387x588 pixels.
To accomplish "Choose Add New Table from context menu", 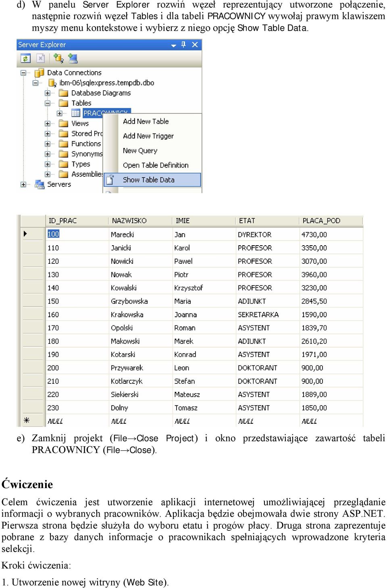I will [152, 121].
